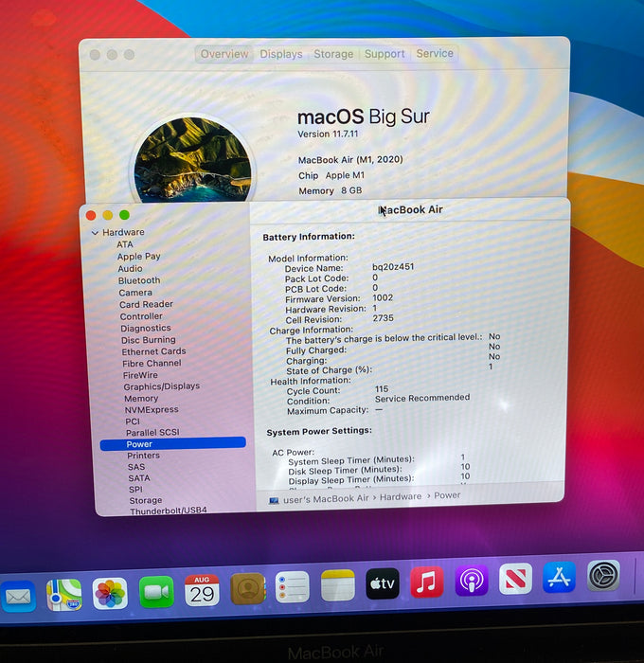Click the computer icon in the path bar
This screenshot has width=644, height=663.
(x=274, y=501)
